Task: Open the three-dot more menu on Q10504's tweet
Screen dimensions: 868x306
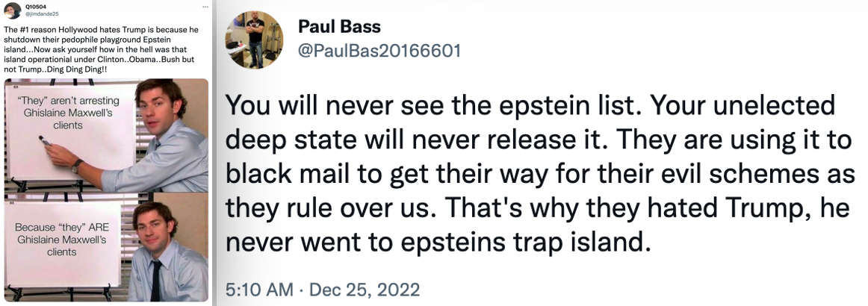Action: [205, 6]
